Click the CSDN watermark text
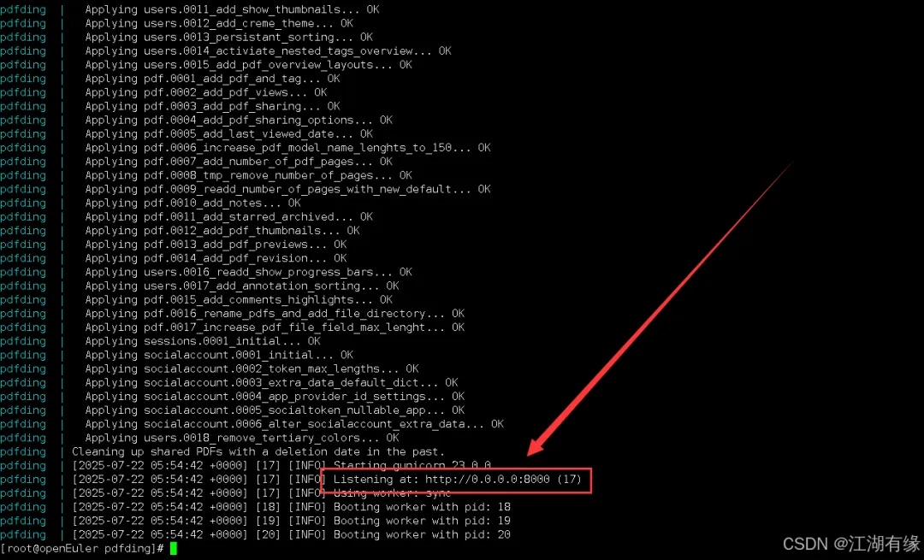 tap(851, 543)
